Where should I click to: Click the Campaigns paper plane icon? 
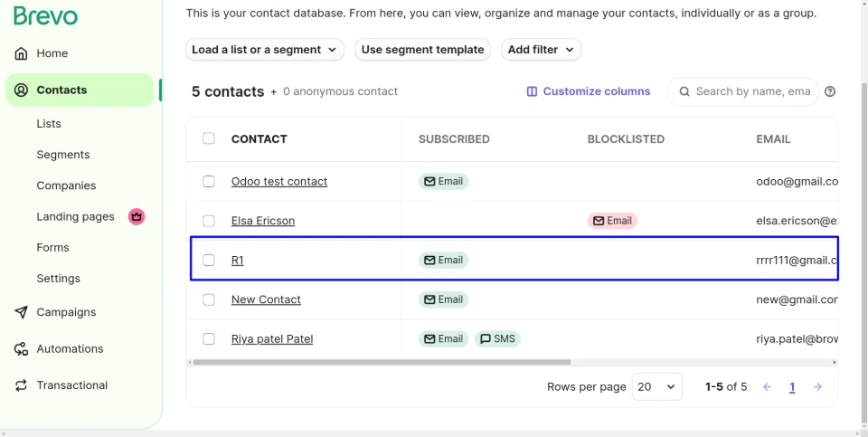22,312
